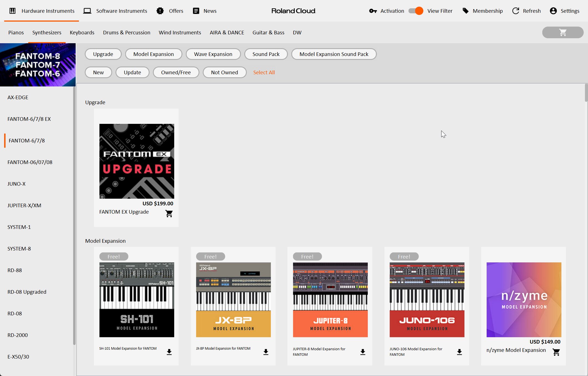
Task: Click the News document icon
Action: 196,11
